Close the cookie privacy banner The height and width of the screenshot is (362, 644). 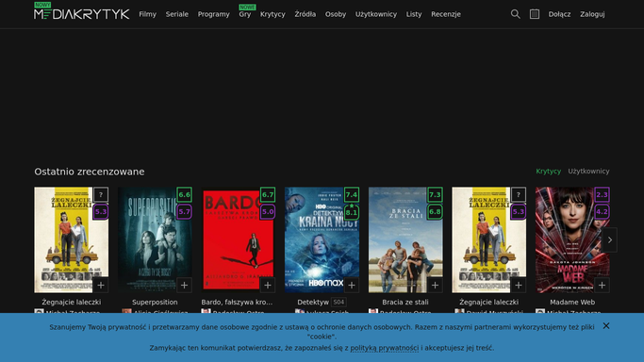(606, 325)
